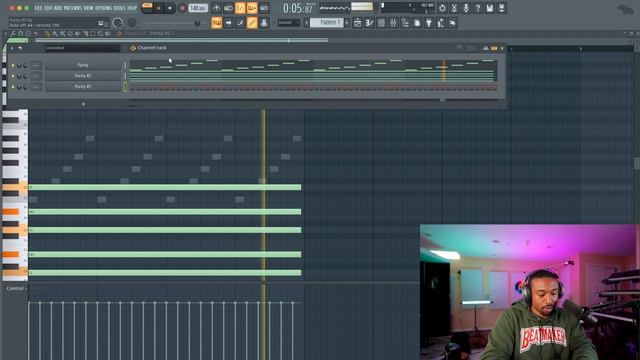The width and height of the screenshot is (640, 360).
Task: Open the PATTERNS menu
Action: point(72,8)
